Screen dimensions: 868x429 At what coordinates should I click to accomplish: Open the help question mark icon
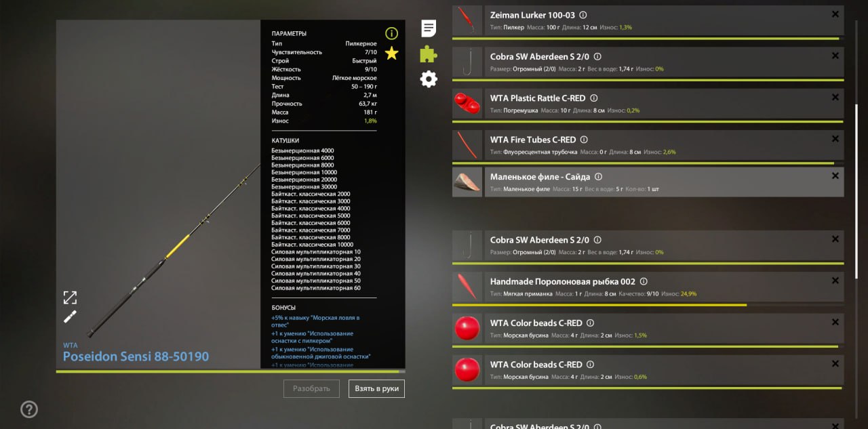point(29,409)
